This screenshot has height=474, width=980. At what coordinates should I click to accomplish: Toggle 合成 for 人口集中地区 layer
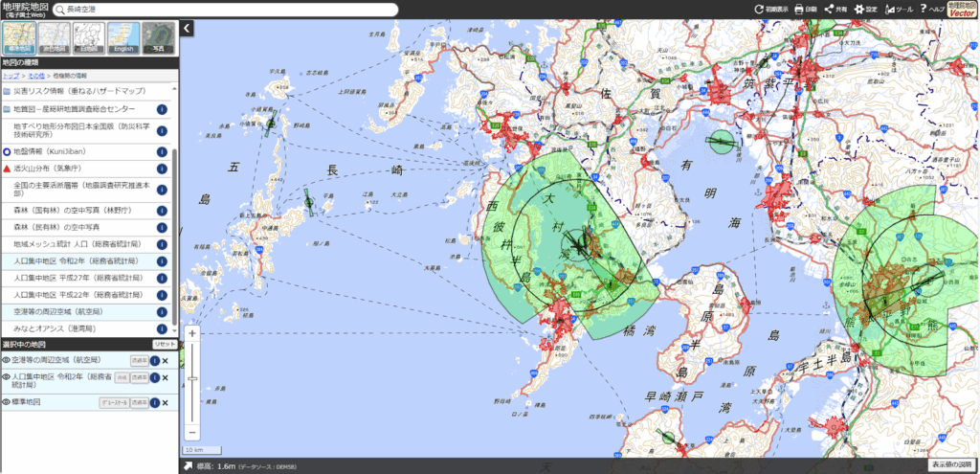coord(122,377)
